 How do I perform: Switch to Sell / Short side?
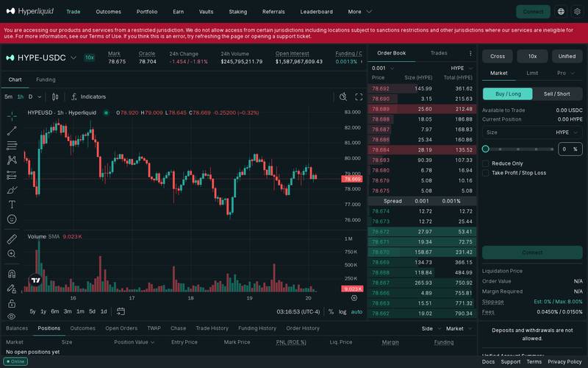tap(557, 94)
